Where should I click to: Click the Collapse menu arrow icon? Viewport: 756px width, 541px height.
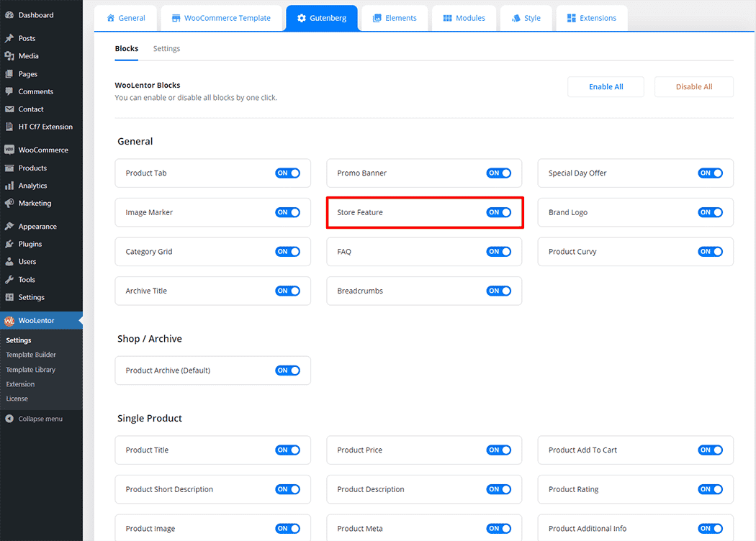coord(9,419)
